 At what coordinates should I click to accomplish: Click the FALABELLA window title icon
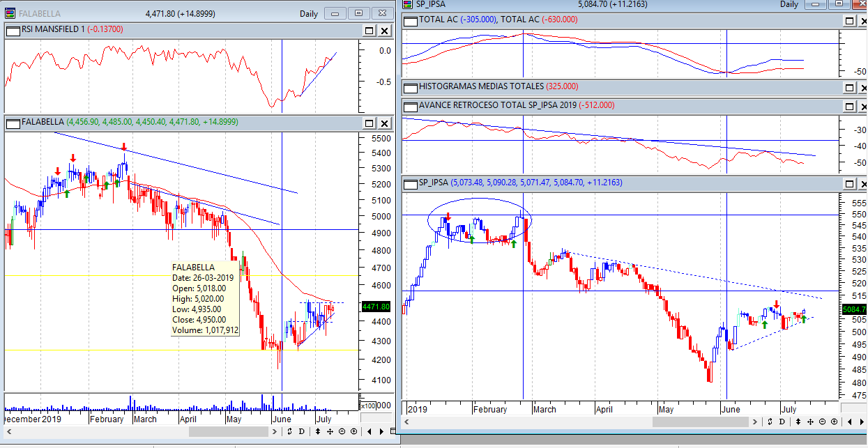[10, 14]
